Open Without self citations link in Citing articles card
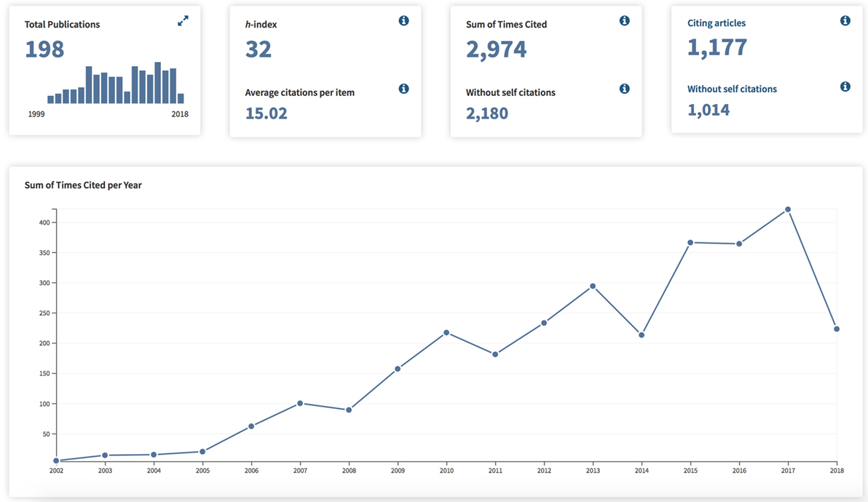Viewport: 868px width, 502px height. 732,89
